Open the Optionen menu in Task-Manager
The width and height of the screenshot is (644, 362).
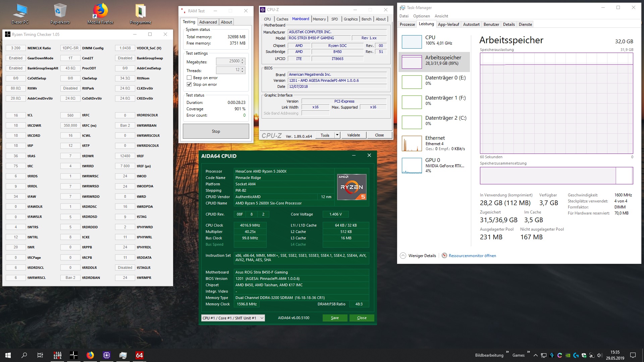pyautogui.click(x=421, y=16)
